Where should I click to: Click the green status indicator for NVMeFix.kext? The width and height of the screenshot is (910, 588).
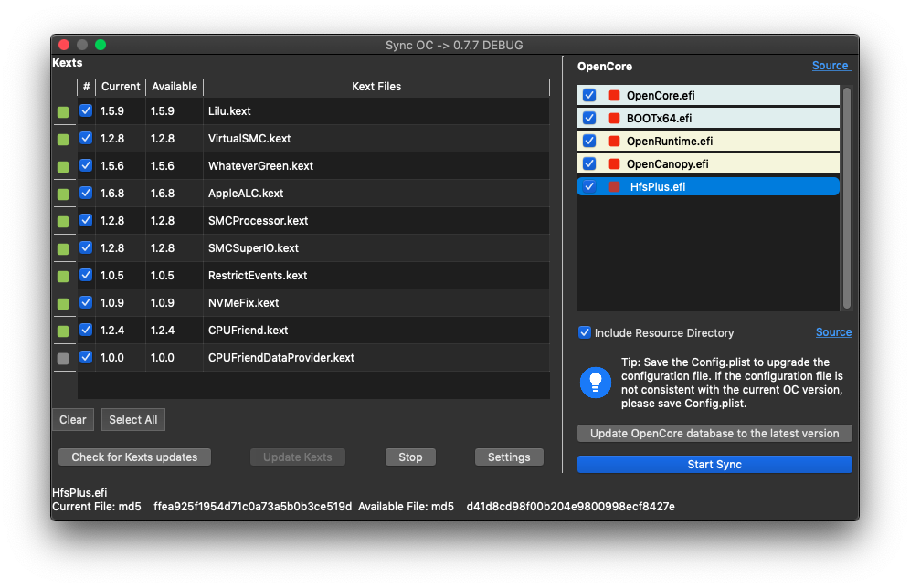coord(63,303)
